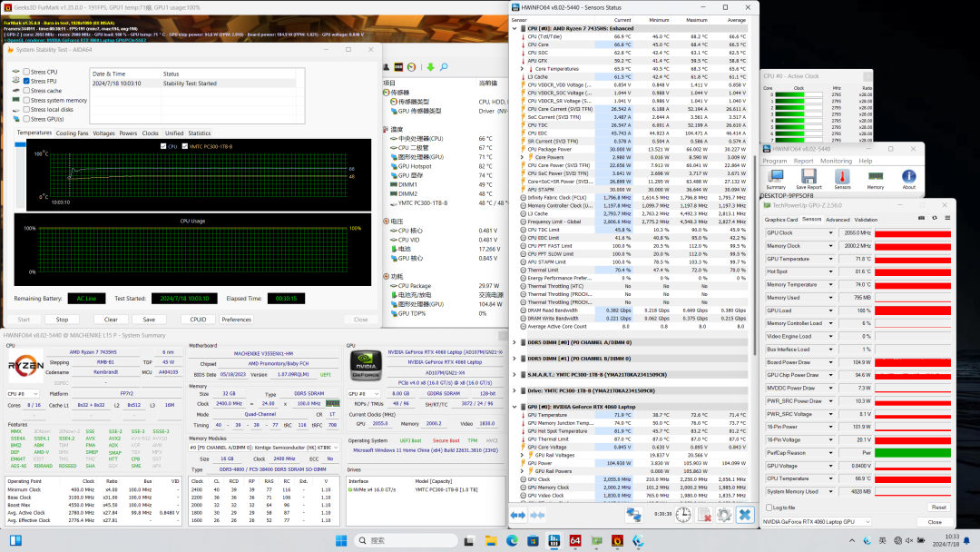Screen dimensions: 980x552
Task: Tick the Log to file checkbox
Action: click(769, 508)
